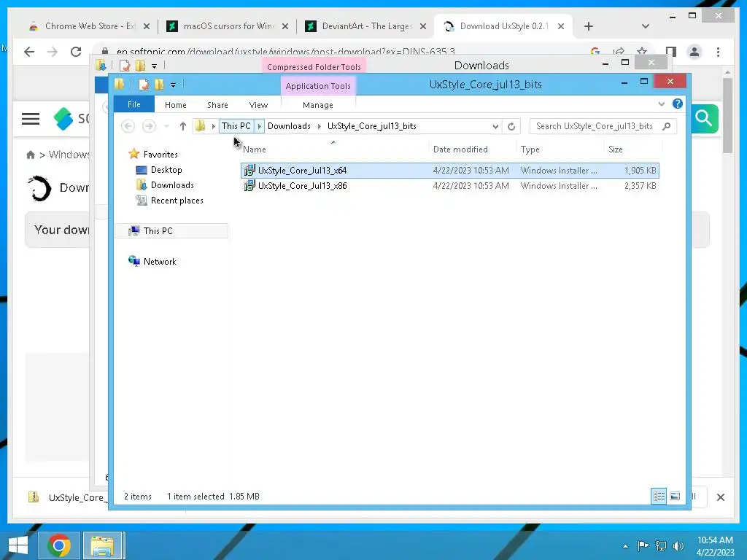Click the Application Tools contextual tab
747x560 pixels.
point(318,86)
